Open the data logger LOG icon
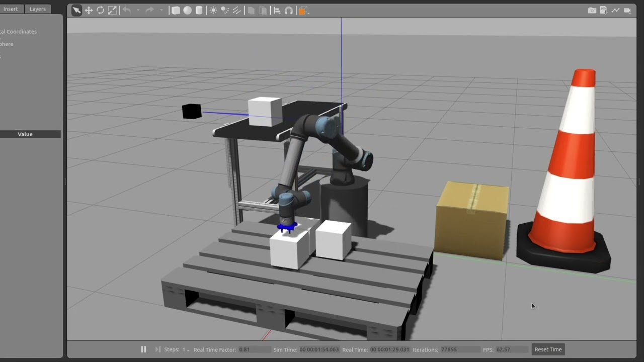644x362 pixels. tap(603, 10)
